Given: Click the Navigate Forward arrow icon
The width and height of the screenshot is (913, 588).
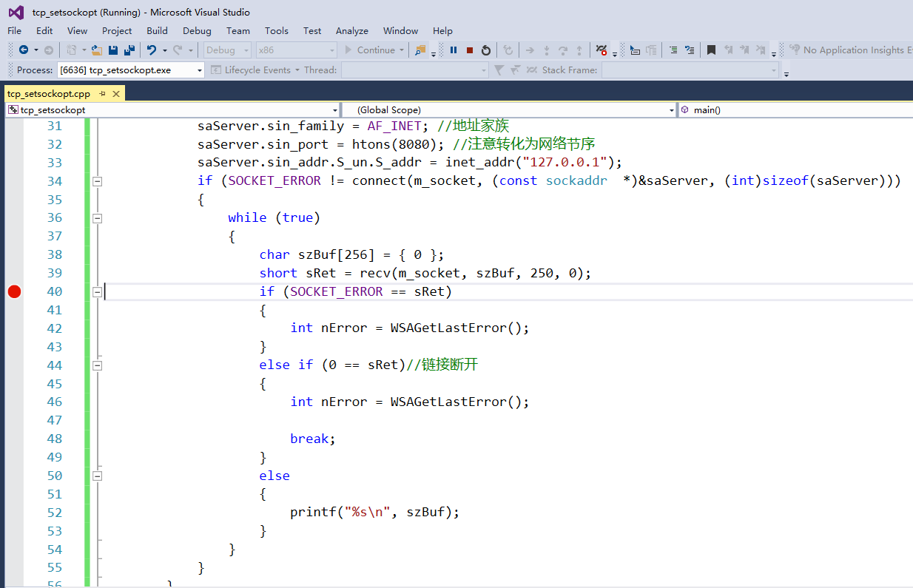Looking at the screenshot, I should (x=49, y=50).
